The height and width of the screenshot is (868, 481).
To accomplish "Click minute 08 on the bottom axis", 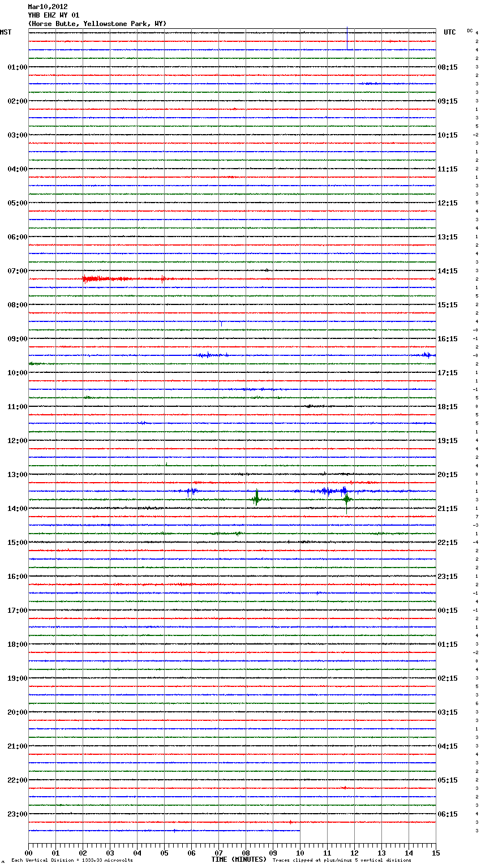I will pyautogui.click(x=246, y=853).
